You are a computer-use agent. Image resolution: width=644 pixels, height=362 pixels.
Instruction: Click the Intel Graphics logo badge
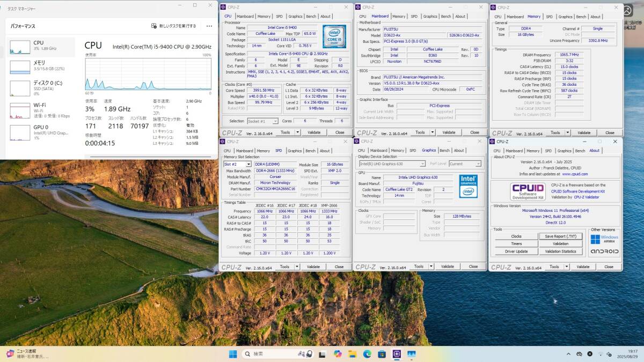point(468,186)
